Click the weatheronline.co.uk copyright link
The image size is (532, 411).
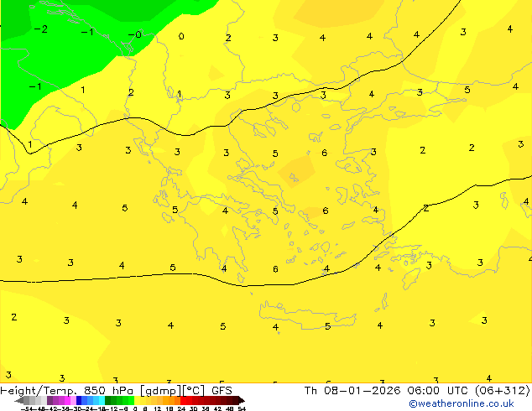(x=462, y=403)
